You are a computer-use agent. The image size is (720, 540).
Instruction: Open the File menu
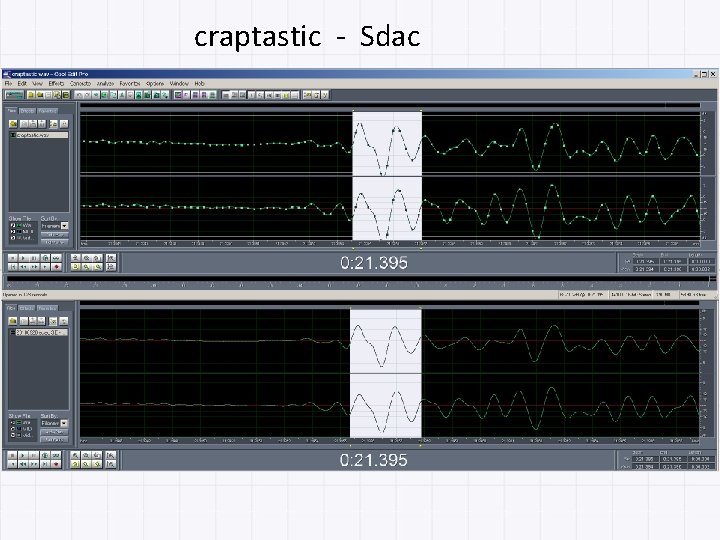[x=8, y=84]
